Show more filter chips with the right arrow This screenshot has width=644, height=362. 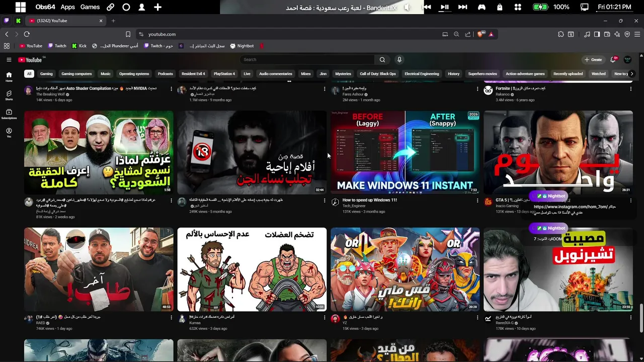(631, 74)
